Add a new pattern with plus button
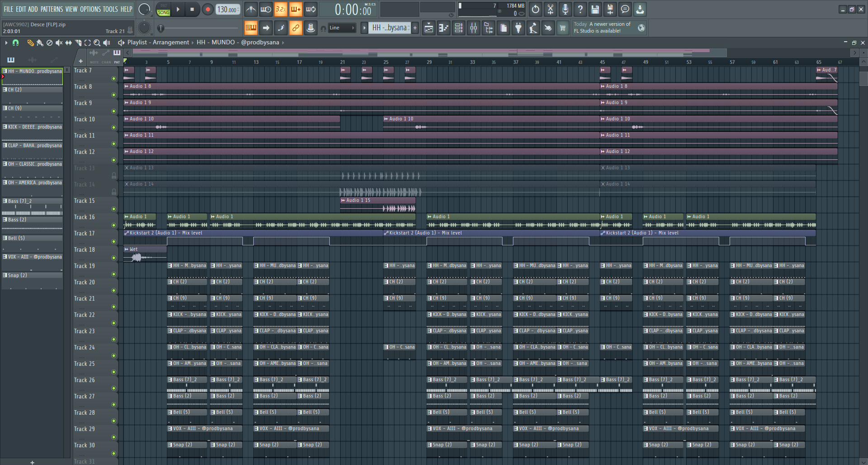The image size is (868, 465). (x=415, y=28)
